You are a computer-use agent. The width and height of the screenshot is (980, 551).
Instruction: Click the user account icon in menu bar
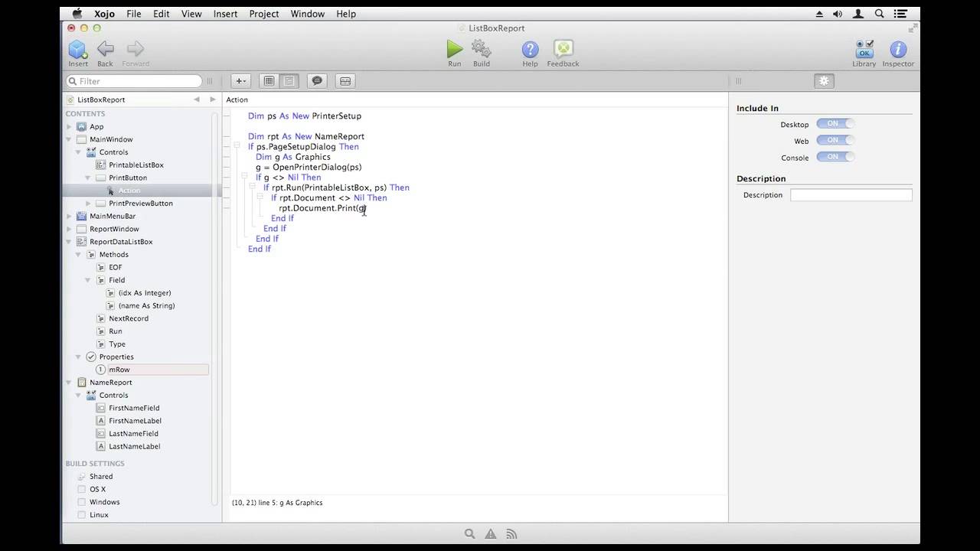(x=859, y=14)
